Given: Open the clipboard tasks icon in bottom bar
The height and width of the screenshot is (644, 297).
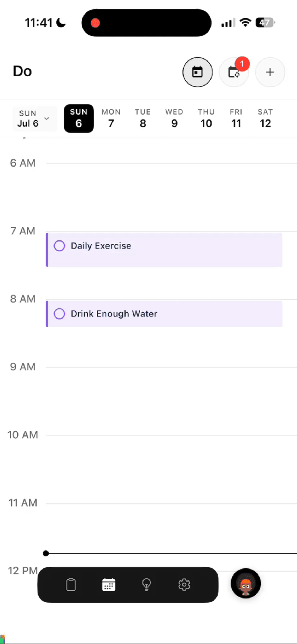Looking at the screenshot, I should pyautogui.click(x=71, y=585).
